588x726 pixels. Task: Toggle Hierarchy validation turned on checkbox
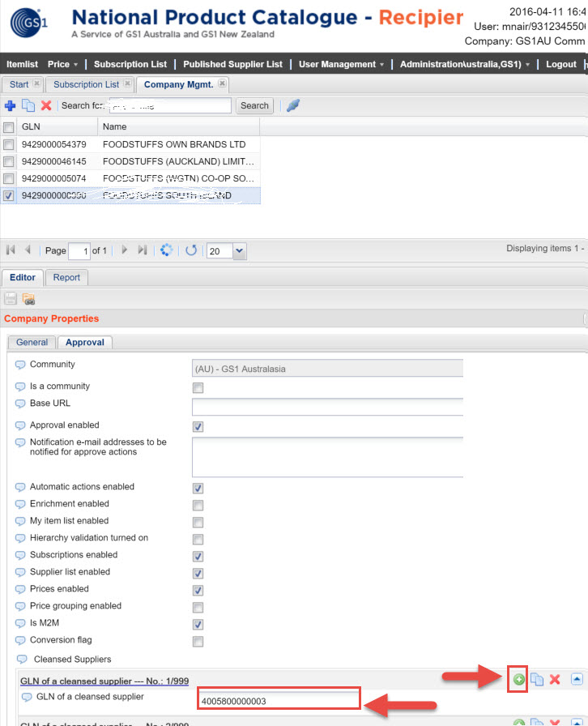pos(198,539)
